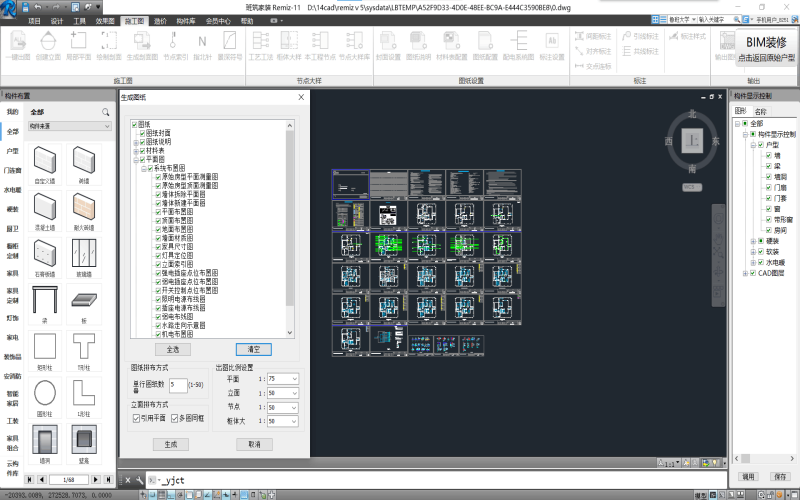Open the 立面 scale dropdown
The width and height of the screenshot is (800, 500).
(283, 393)
